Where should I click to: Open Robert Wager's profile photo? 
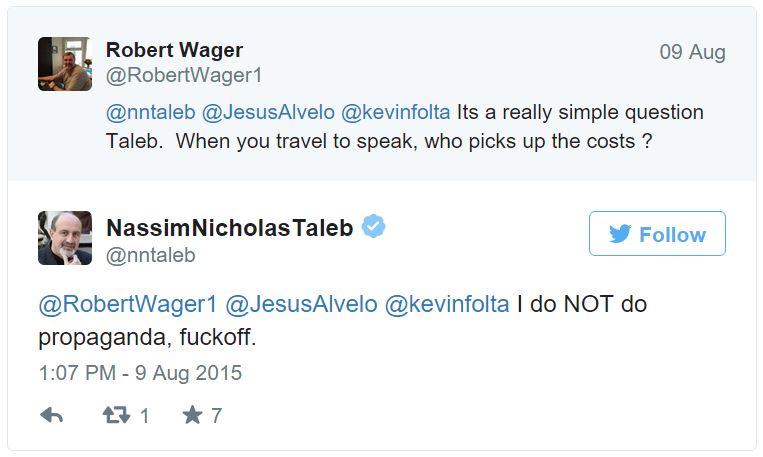coord(65,64)
